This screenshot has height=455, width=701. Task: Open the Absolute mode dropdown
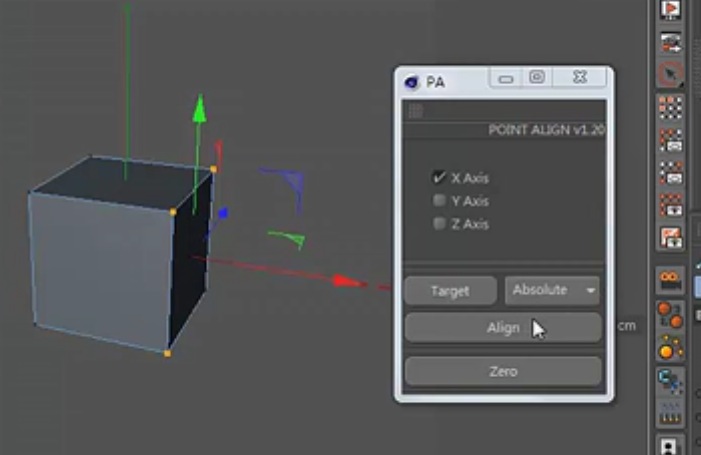[x=552, y=291]
